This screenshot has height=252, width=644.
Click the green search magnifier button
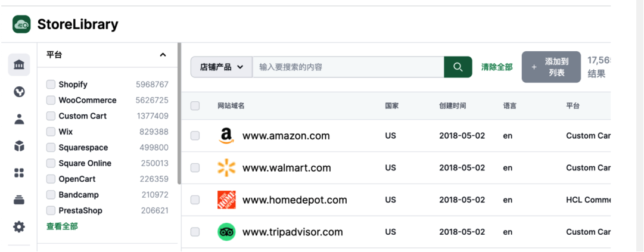458,67
